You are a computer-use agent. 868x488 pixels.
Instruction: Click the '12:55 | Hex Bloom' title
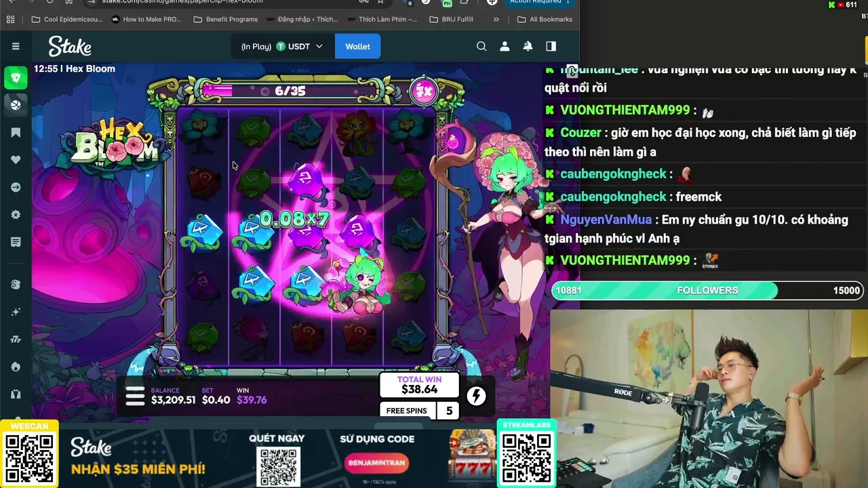[75, 68]
